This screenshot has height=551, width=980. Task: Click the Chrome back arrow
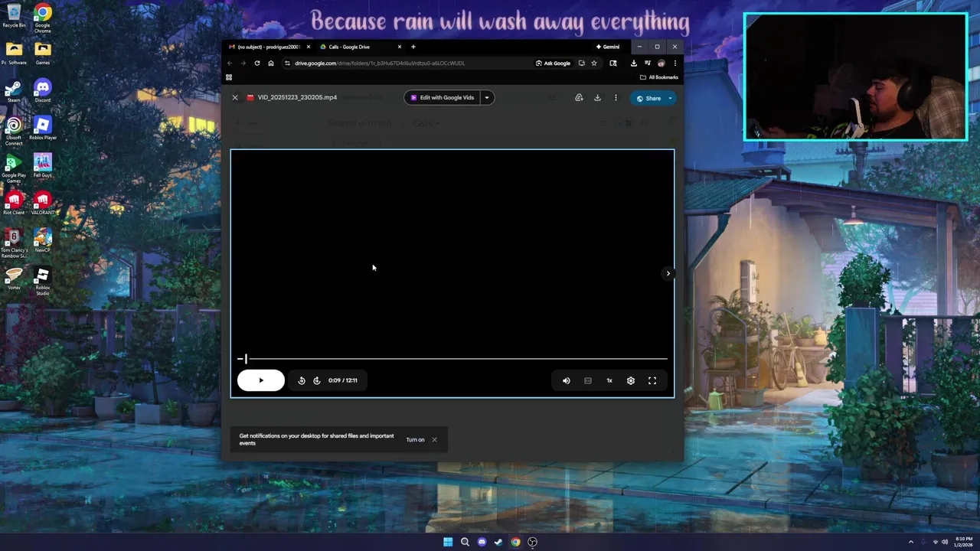[230, 64]
